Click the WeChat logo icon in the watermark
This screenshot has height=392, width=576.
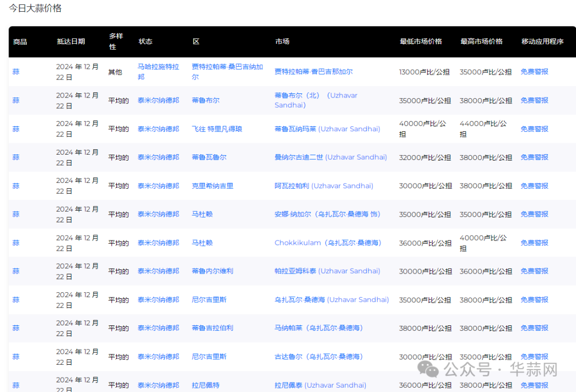429,369
